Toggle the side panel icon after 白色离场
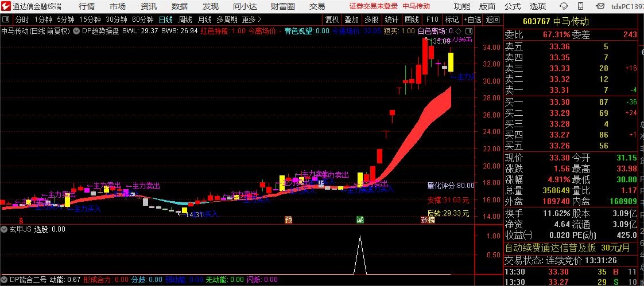Viewport: 644px width, 286px height. [x=468, y=31]
